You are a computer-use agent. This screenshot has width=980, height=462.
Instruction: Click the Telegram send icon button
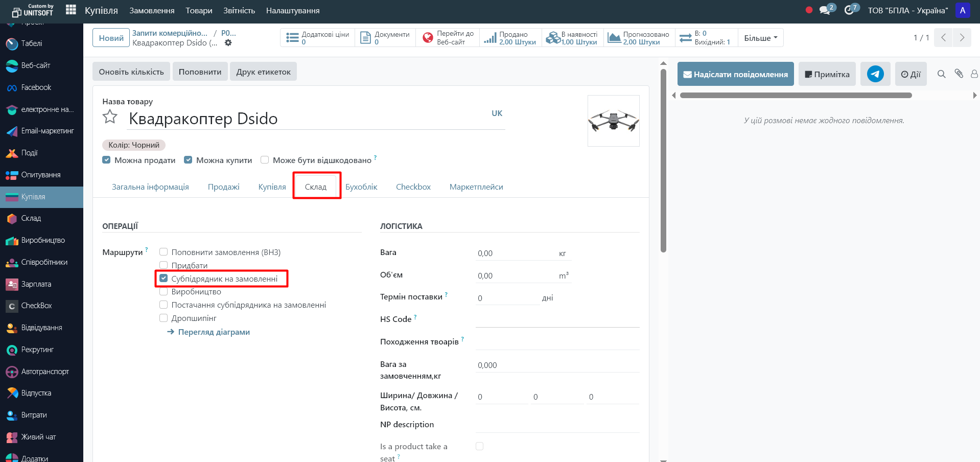pos(875,74)
